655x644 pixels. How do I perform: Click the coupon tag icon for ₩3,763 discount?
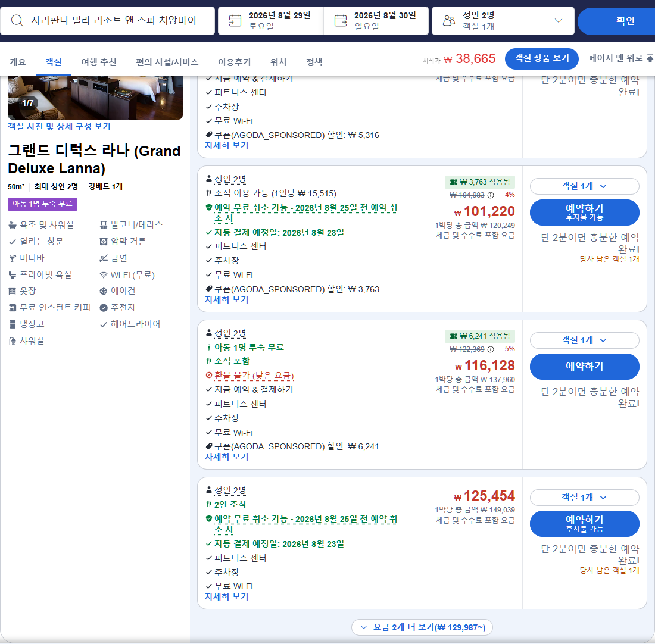209,289
